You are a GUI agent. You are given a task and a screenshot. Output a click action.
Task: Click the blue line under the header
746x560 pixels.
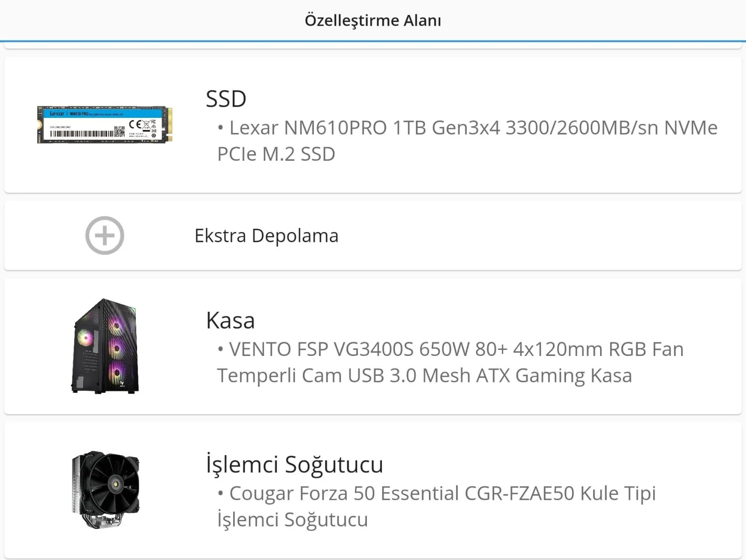[x=373, y=41]
